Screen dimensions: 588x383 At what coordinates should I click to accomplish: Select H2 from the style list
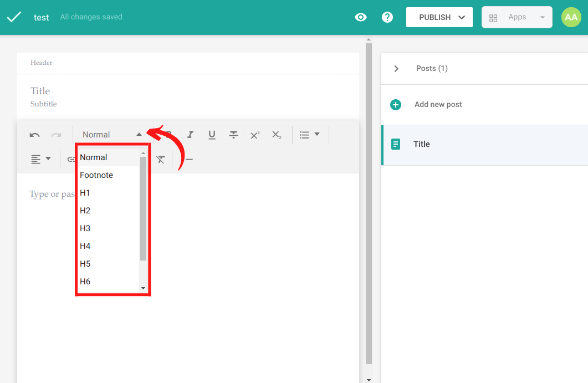[x=85, y=211]
